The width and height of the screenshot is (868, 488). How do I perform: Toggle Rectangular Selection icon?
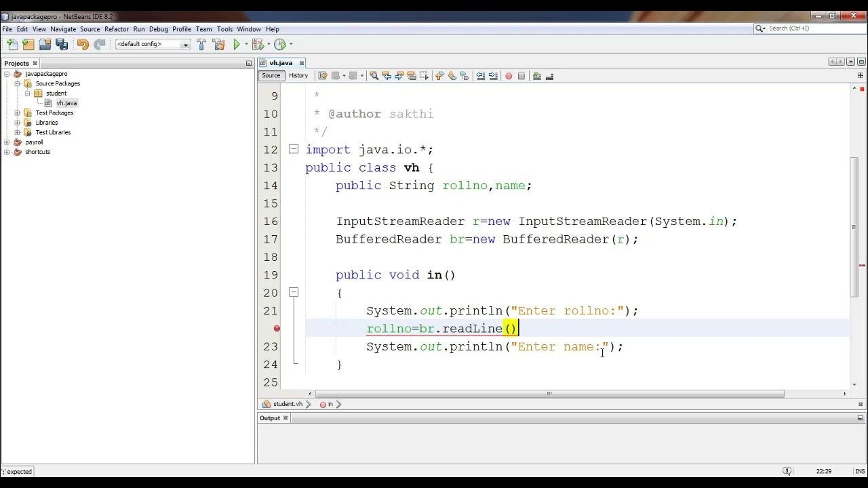(425, 76)
